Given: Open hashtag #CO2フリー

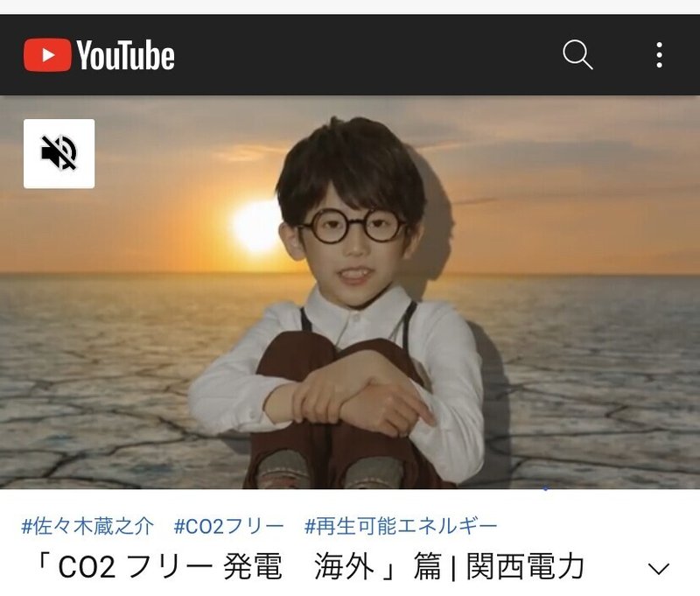Looking at the screenshot, I should (228, 526).
